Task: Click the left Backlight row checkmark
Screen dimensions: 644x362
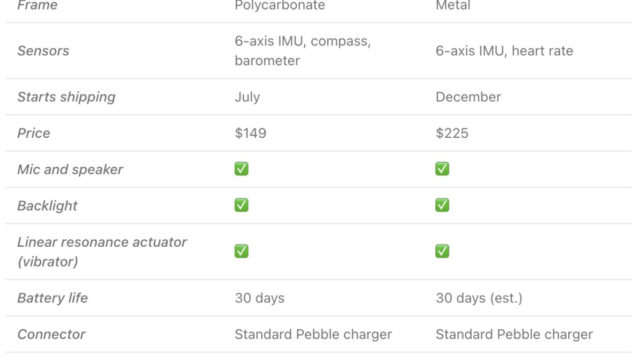Action: pyautogui.click(x=241, y=205)
